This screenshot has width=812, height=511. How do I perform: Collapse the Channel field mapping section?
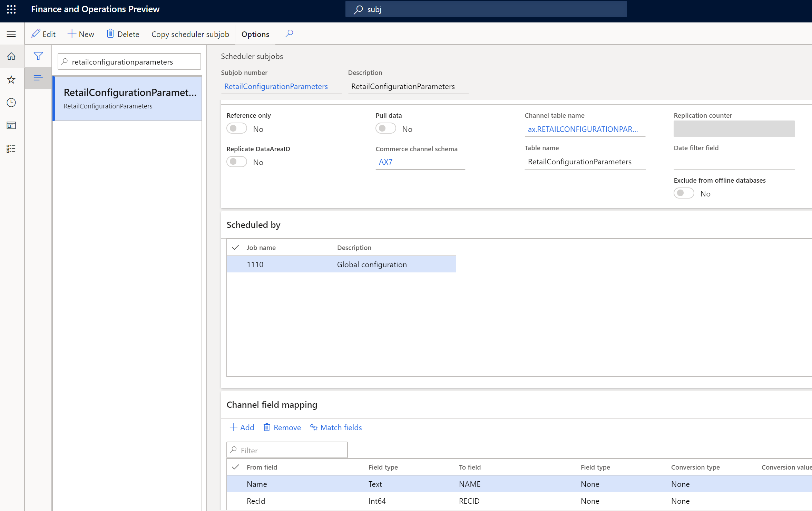pos(272,405)
